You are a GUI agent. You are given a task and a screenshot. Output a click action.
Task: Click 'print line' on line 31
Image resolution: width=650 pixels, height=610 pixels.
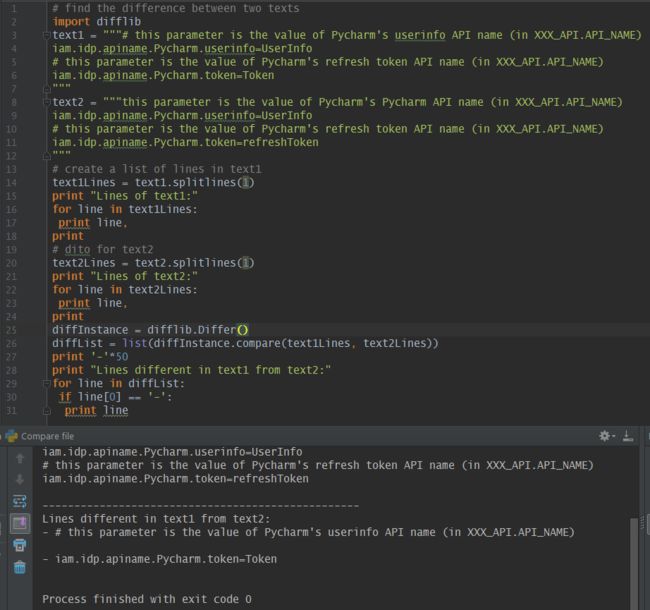(x=96, y=410)
